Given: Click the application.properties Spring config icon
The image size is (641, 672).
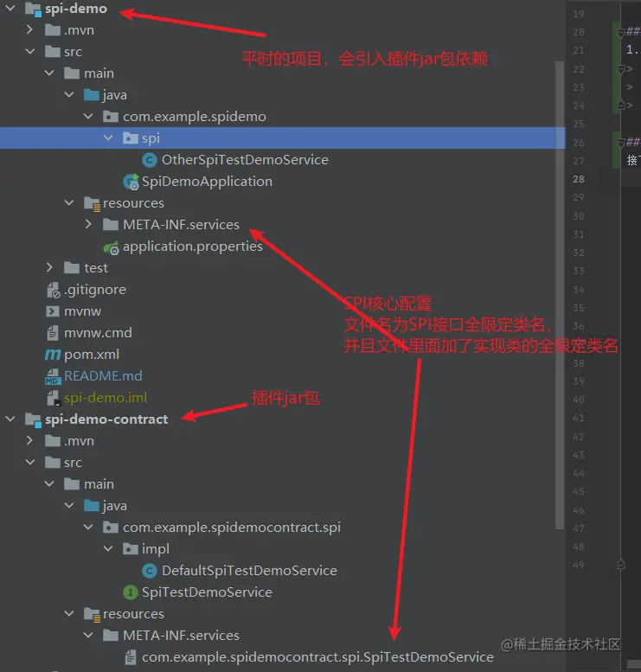Looking at the screenshot, I should click(111, 247).
